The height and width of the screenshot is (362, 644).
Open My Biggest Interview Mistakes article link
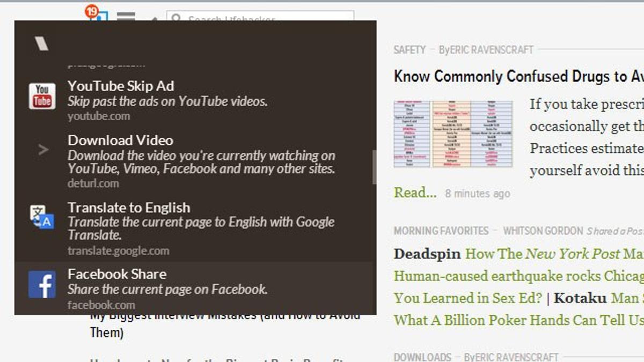tap(225, 325)
